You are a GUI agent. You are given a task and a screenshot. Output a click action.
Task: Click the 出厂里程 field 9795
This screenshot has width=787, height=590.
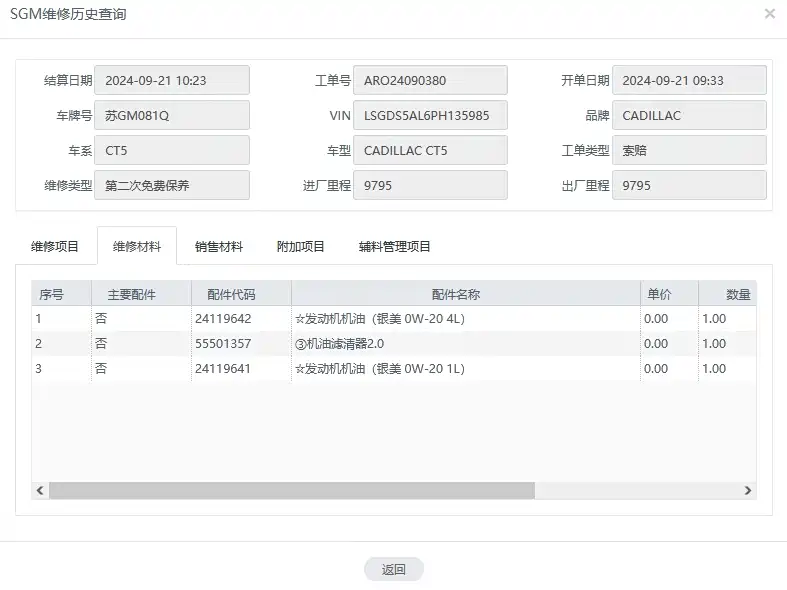(x=689, y=186)
